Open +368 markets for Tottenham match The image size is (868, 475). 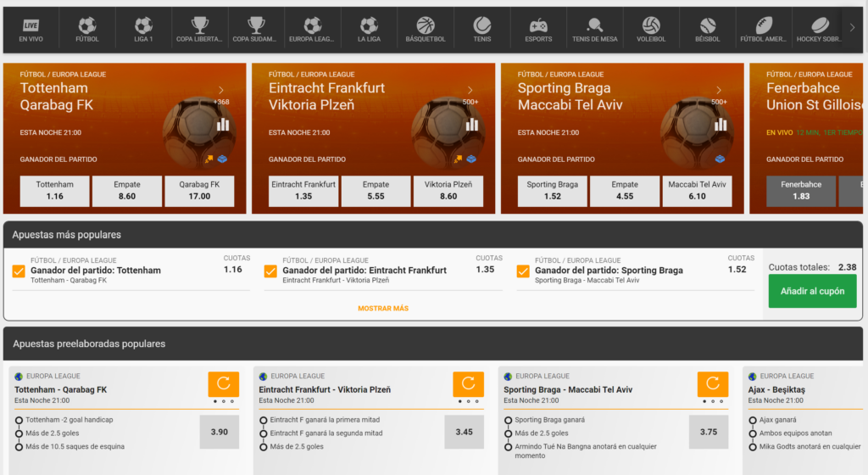coord(221,102)
